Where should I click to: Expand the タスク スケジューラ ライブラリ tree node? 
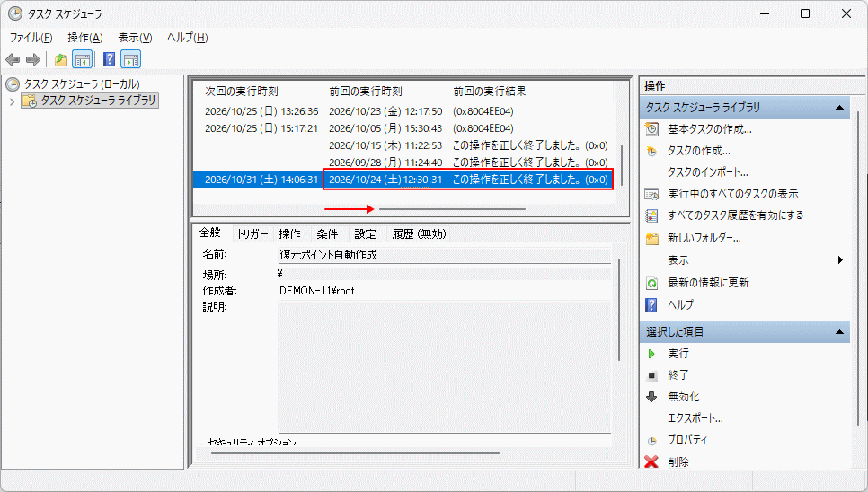click(x=13, y=101)
